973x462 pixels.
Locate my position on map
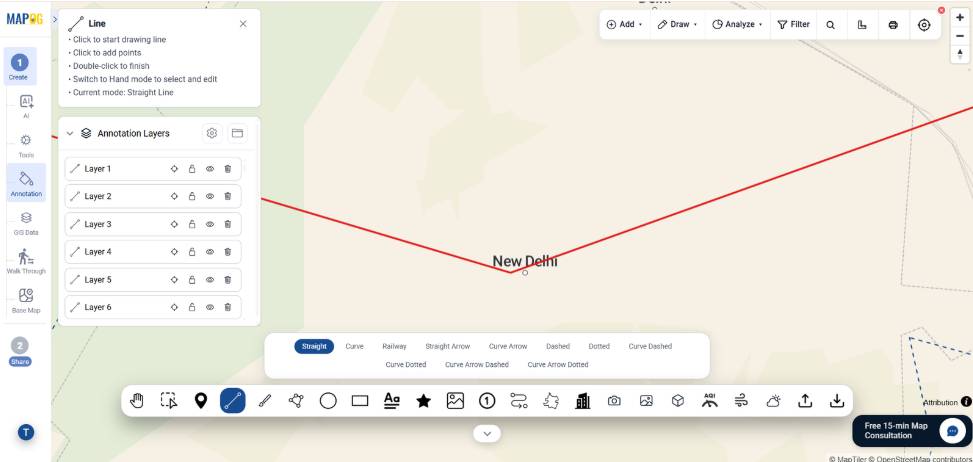[x=924, y=25]
